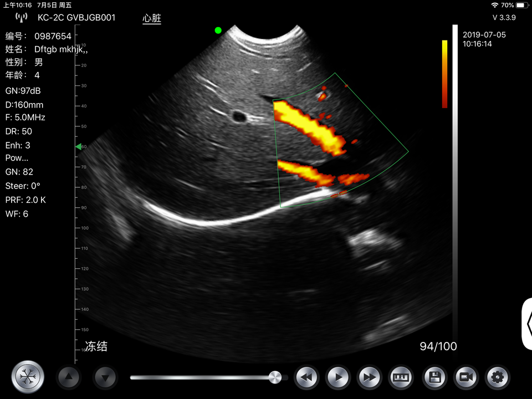Click the 性别 gender field
532x399 pixels.
pyautogui.click(x=24, y=62)
